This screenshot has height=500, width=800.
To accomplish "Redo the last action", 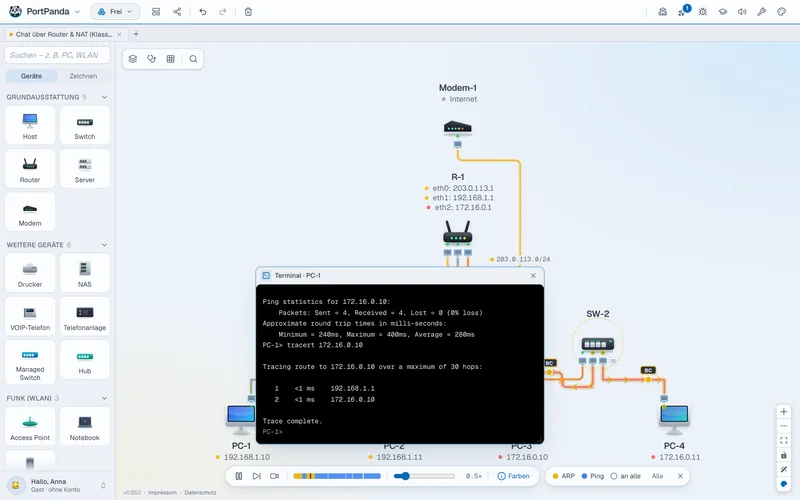I will 222,12.
